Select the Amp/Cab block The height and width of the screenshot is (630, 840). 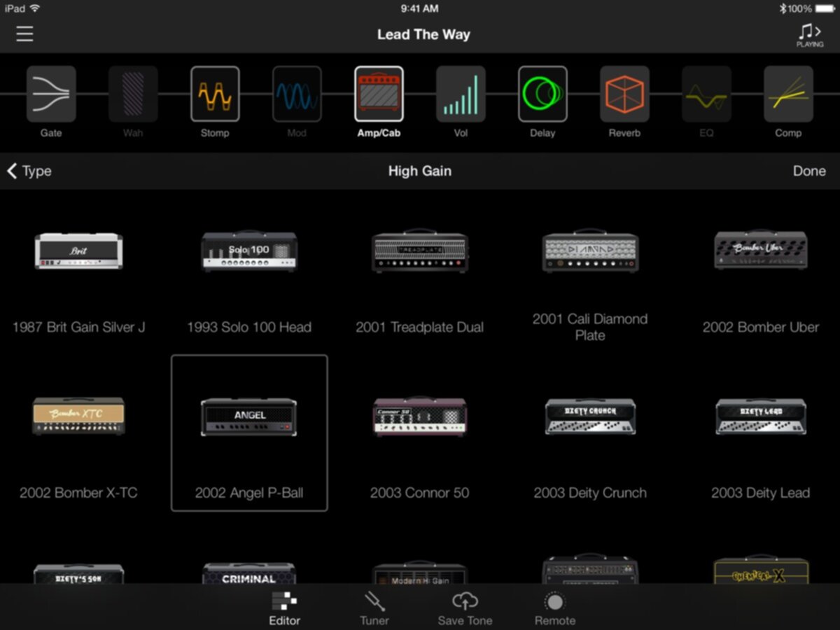click(x=379, y=94)
